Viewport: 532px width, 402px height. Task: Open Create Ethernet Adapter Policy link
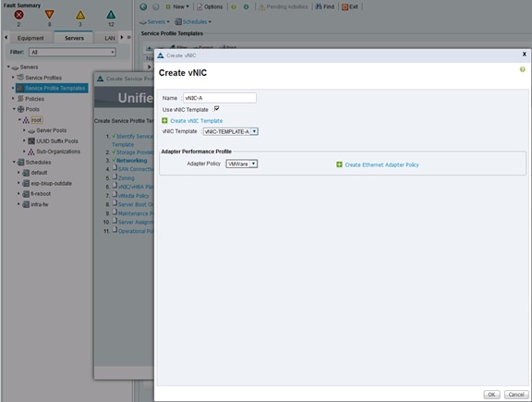(x=381, y=164)
